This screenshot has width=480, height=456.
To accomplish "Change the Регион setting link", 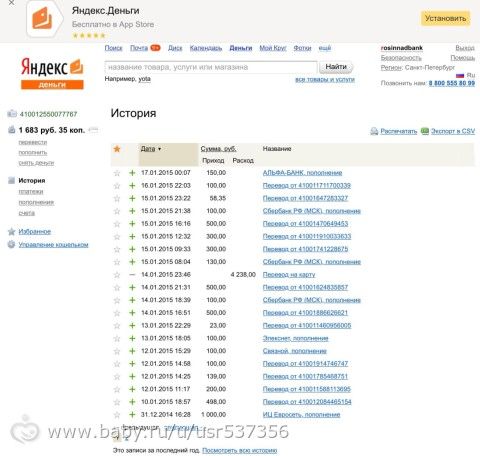I will point(391,68).
